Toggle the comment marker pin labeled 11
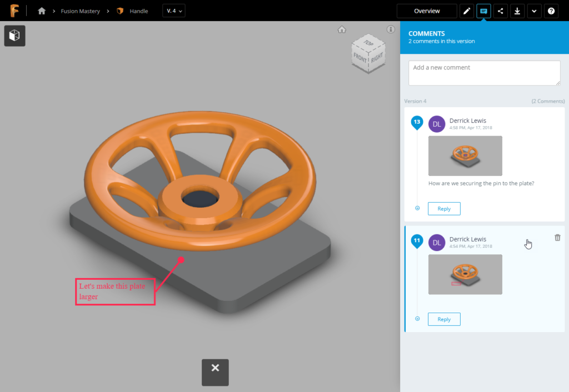Screen dimensions: 569x392 pos(417,240)
